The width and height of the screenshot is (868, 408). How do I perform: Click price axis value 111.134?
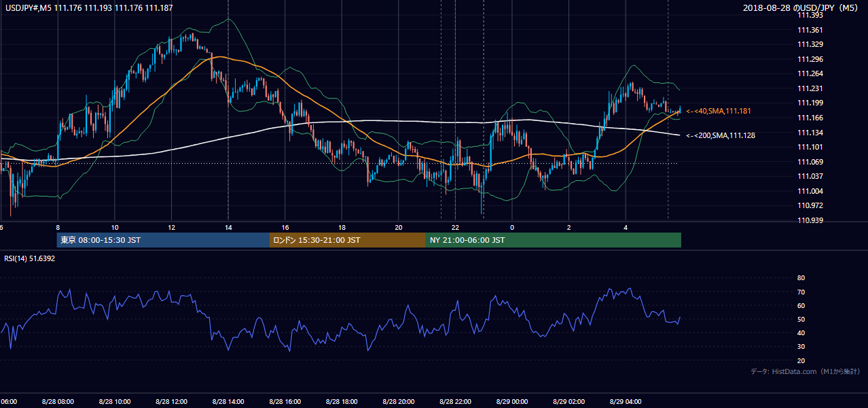tap(810, 133)
